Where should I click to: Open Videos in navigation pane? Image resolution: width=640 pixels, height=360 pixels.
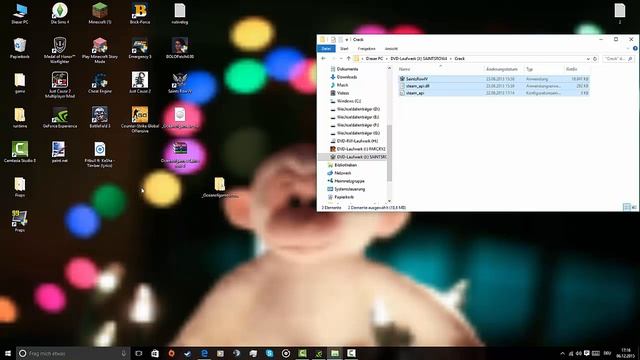coord(343,93)
